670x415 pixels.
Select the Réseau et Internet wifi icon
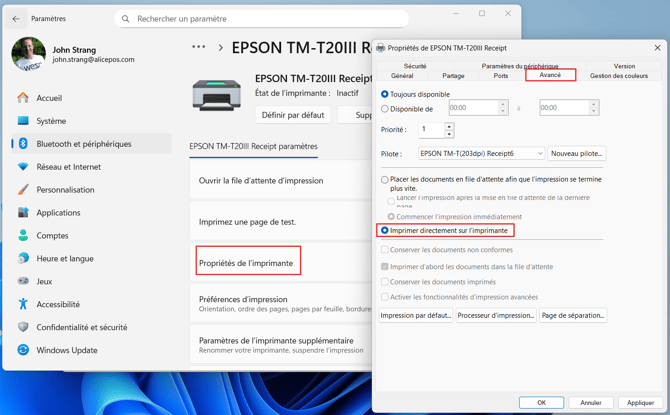[x=23, y=167]
